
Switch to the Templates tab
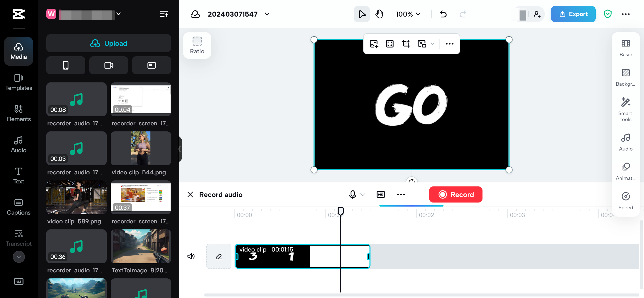point(19,82)
